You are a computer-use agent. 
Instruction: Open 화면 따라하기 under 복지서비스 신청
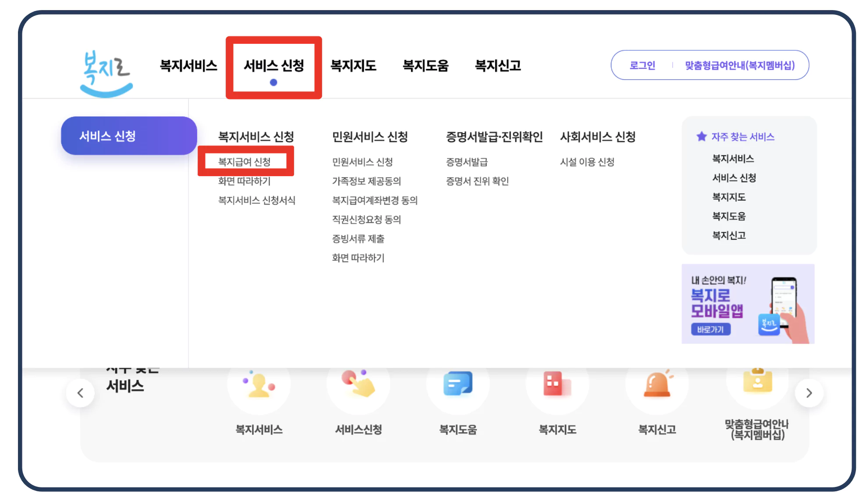click(244, 181)
